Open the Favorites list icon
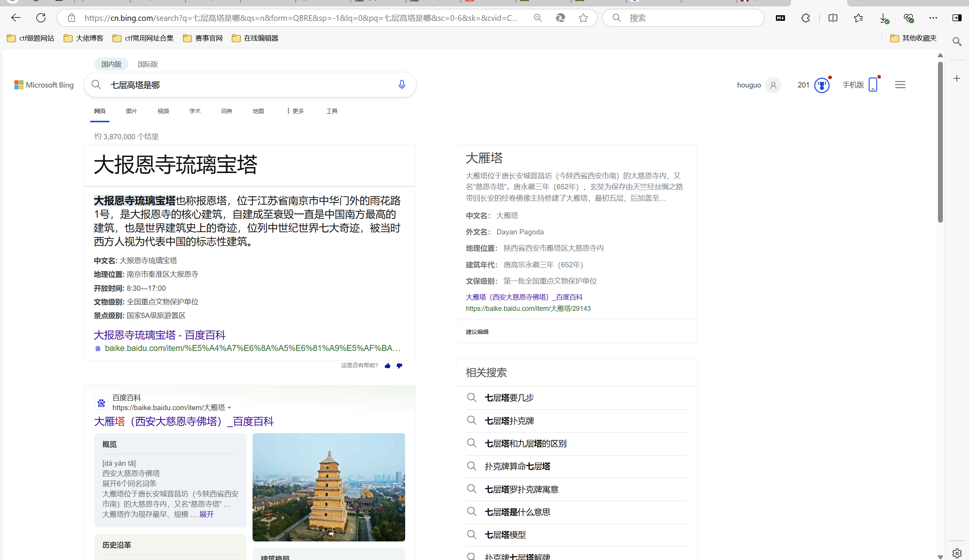The image size is (969, 560). 858,18
